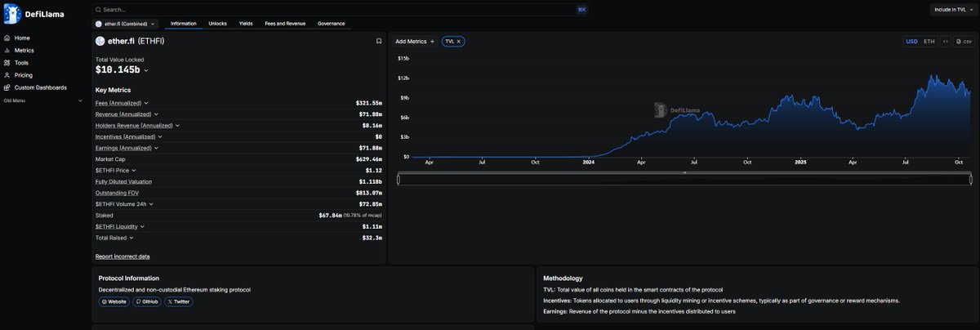The image size is (980, 330).
Task: Click the Staked value $67.84m
Action: (329, 215)
